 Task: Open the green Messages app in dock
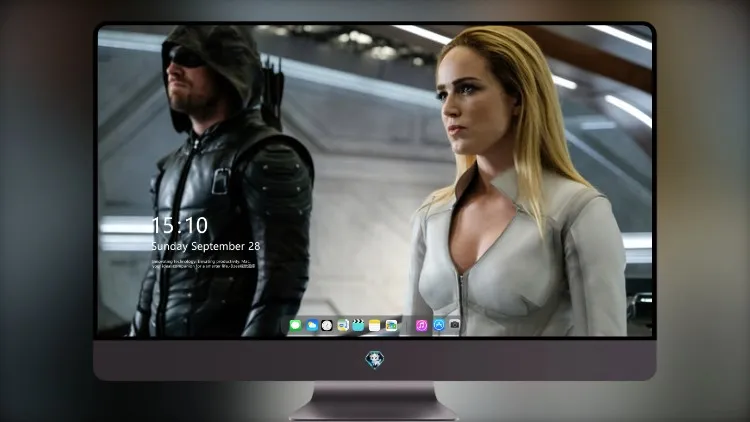pyautogui.click(x=296, y=325)
